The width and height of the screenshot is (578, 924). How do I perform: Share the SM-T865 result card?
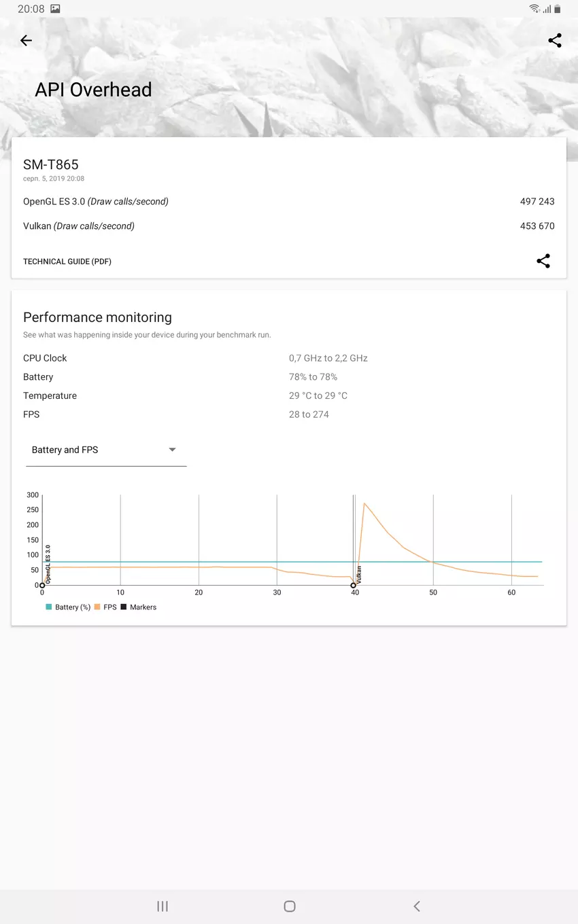[543, 261]
